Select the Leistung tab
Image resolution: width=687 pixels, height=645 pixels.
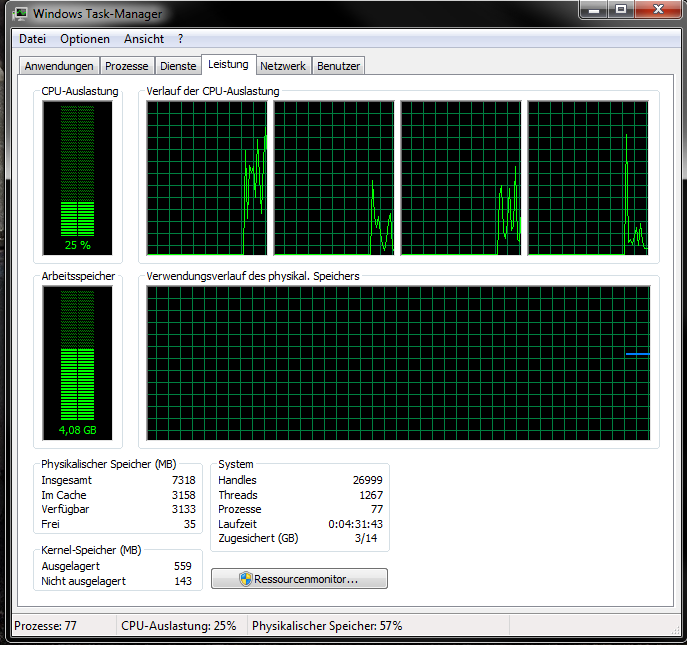228,64
